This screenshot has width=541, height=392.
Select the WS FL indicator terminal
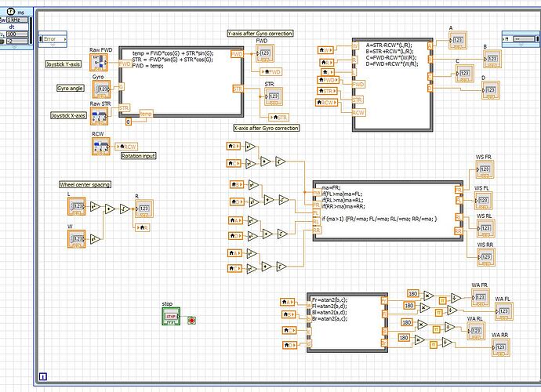coord(484,201)
